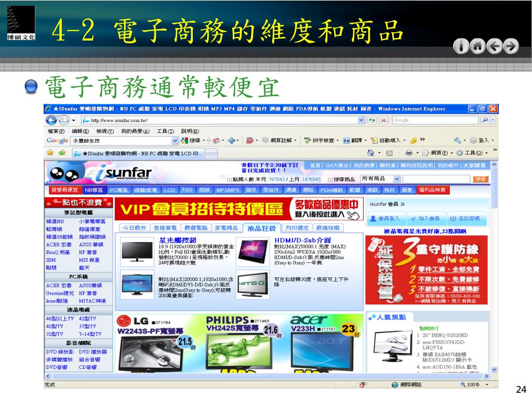Click the IE home page icon in command bar
The width and height of the screenshot is (532, 399).
click(371, 153)
